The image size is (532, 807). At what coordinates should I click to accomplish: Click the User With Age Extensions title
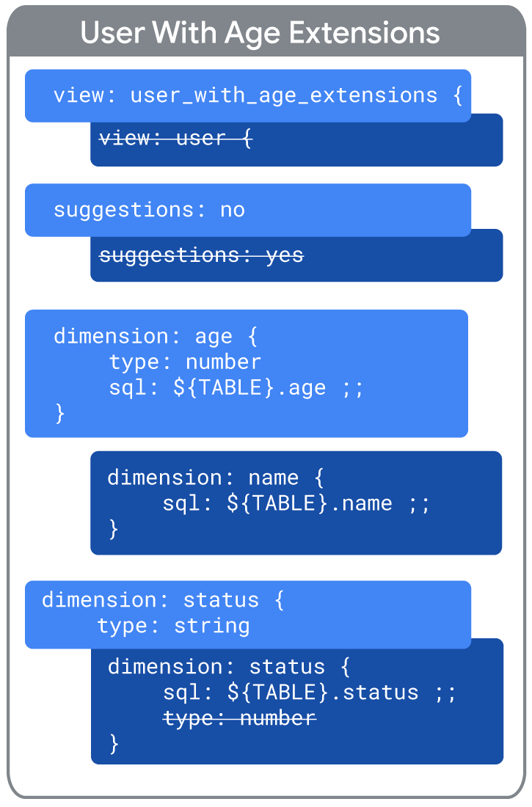click(260, 33)
